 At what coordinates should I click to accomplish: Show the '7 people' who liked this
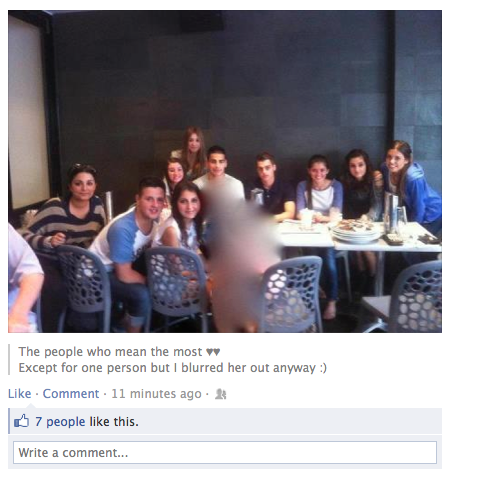(60, 422)
